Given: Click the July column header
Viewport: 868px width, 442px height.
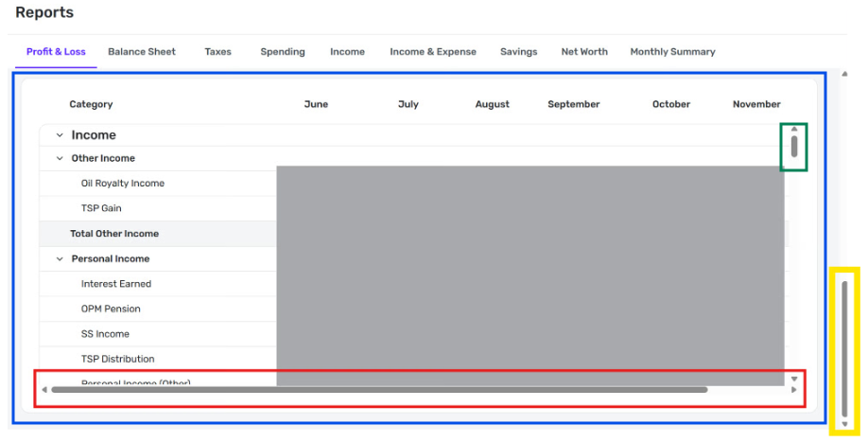Looking at the screenshot, I should (x=408, y=104).
